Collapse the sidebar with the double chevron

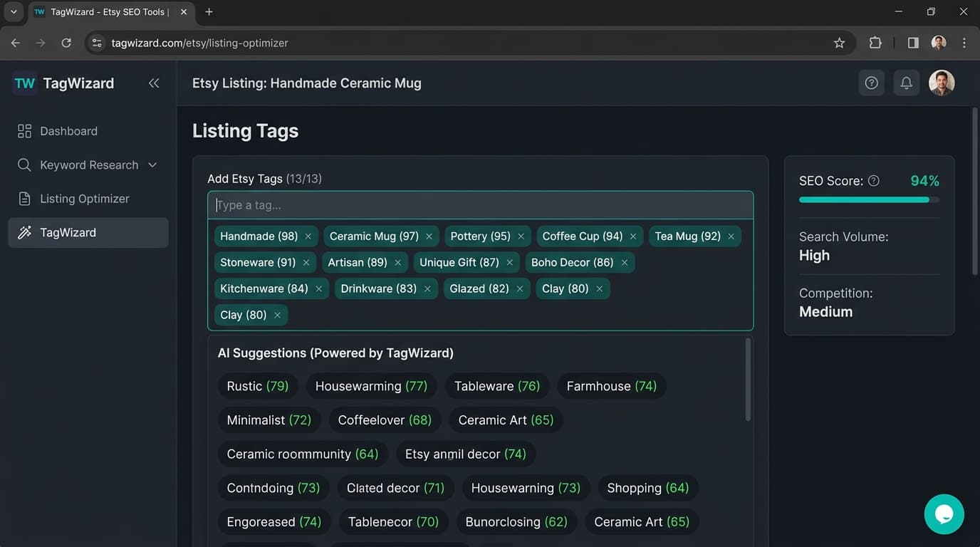(x=154, y=83)
